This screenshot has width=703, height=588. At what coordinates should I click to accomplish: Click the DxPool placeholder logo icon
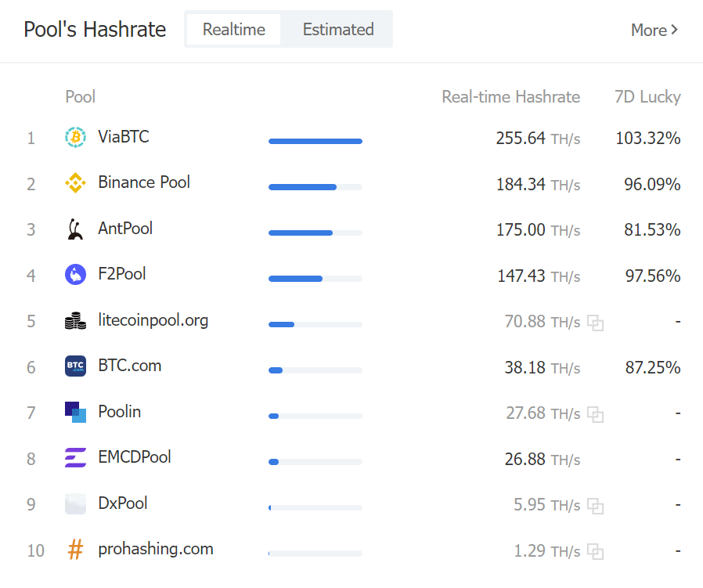pos(75,503)
